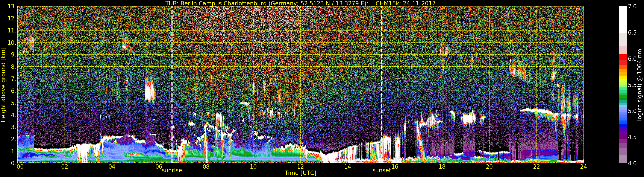The image size is (644, 177).
Task: Click the '22' time tick label
Action: pyautogui.click(x=536, y=167)
